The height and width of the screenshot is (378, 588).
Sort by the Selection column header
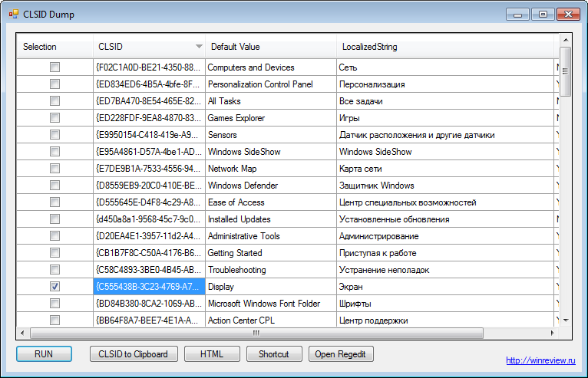55,47
